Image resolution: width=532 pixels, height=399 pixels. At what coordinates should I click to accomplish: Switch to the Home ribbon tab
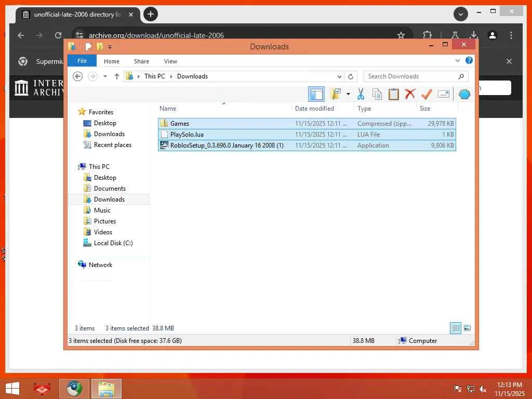pos(112,61)
